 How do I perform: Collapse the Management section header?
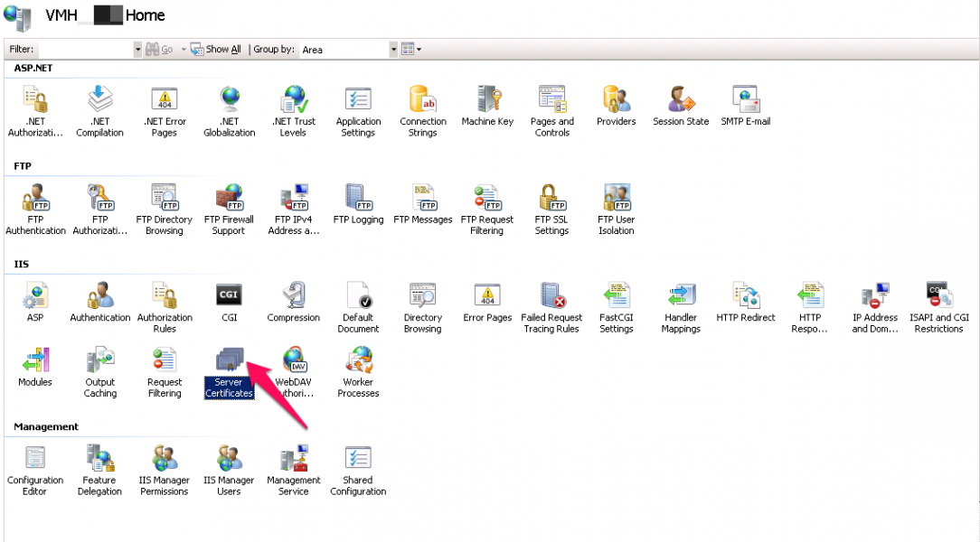tap(44, 426)
